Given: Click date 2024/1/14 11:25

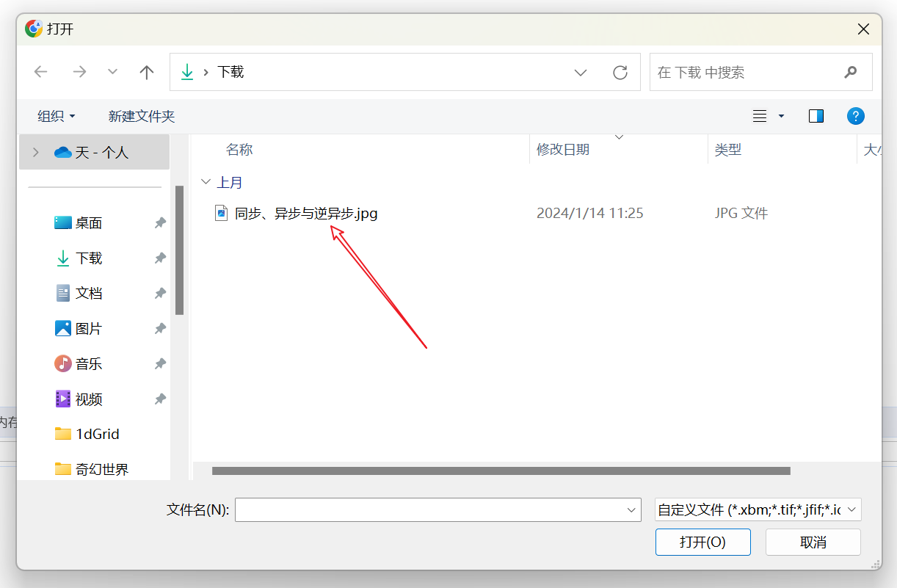Looking at the screenshot, I should (589, 214).
